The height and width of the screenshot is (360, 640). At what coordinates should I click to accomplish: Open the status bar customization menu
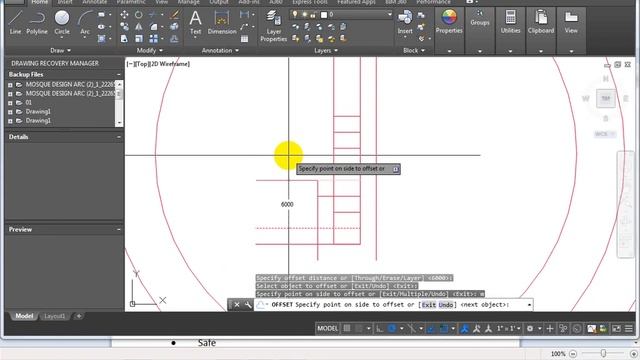629,328
